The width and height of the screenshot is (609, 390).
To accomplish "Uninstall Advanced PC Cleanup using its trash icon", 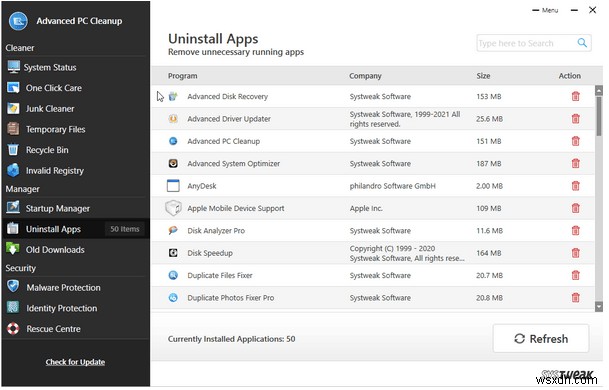I will click(575, 141).
